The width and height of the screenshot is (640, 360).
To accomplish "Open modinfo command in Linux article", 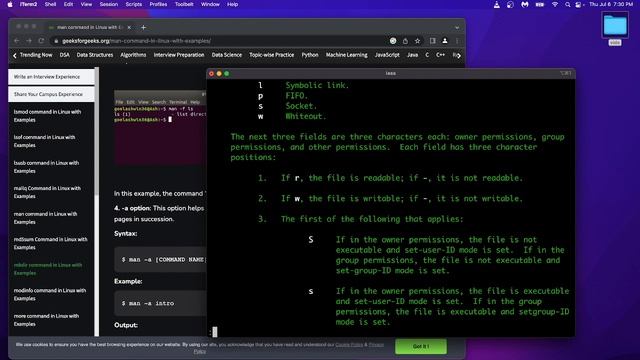I will tap(50, 294).
